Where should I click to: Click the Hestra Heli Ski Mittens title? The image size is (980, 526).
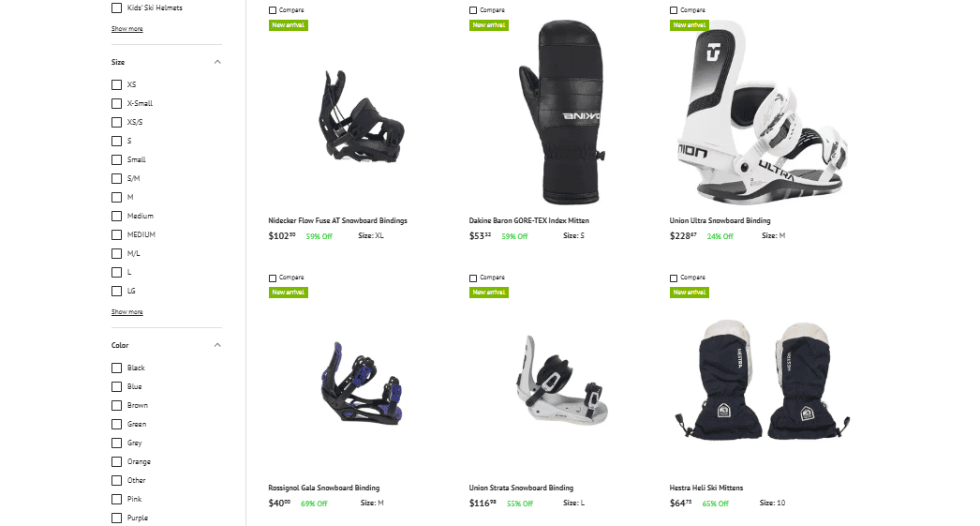706,488
